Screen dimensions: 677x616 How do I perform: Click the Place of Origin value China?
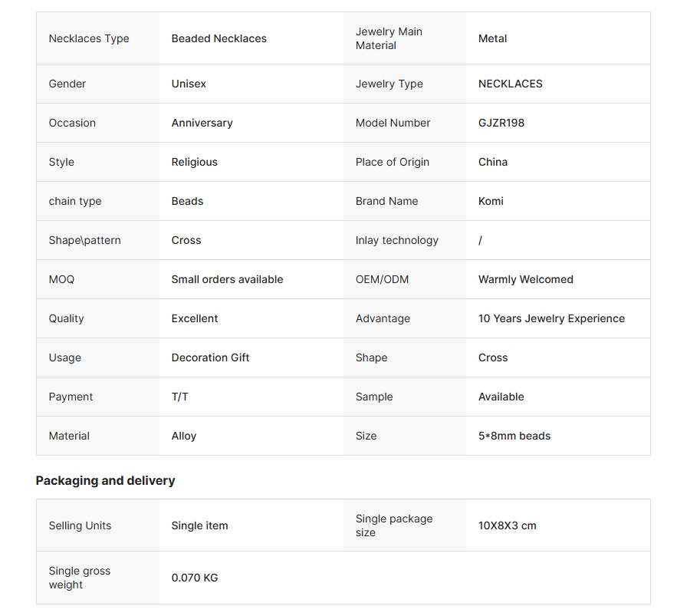[x=493, y=162]
